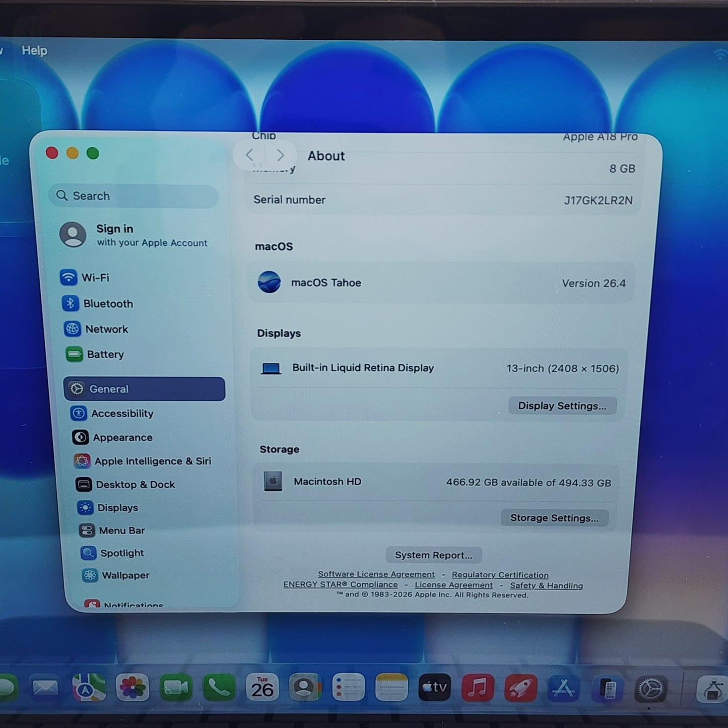The height and width of the screenshot is (728, 728).
Task: Click the serial number J17GK2LR2N
Action: 599,201
